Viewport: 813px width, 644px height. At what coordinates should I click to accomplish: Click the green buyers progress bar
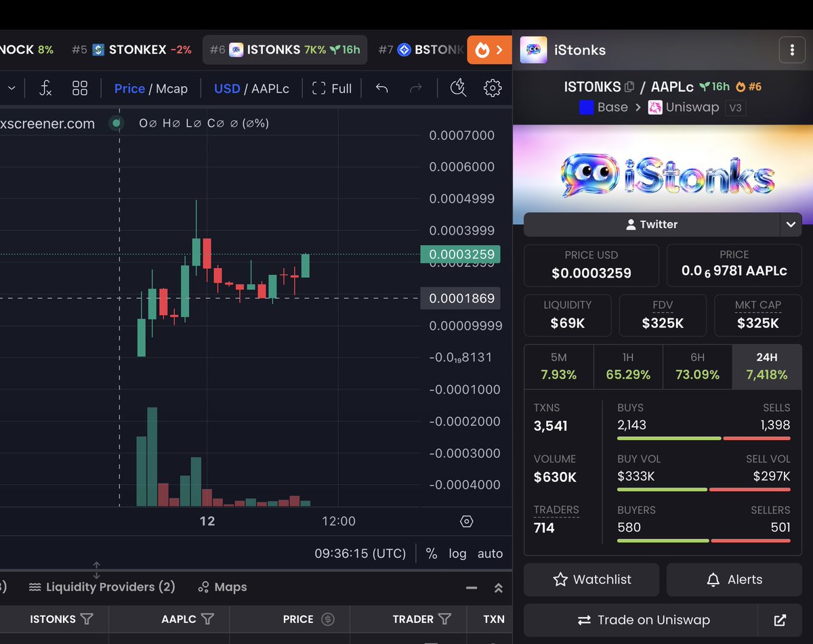click(x=663, y=540)
